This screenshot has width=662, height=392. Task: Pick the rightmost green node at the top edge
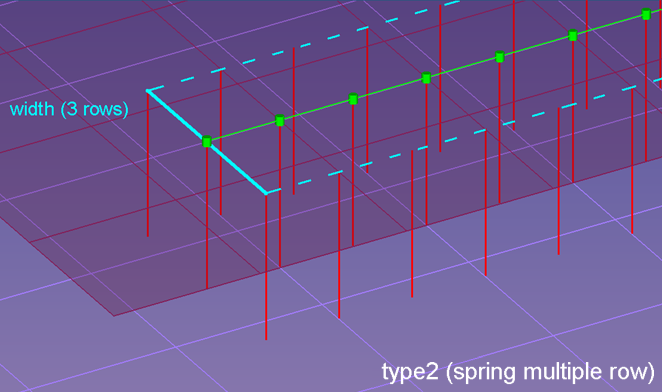coord(646,14)
